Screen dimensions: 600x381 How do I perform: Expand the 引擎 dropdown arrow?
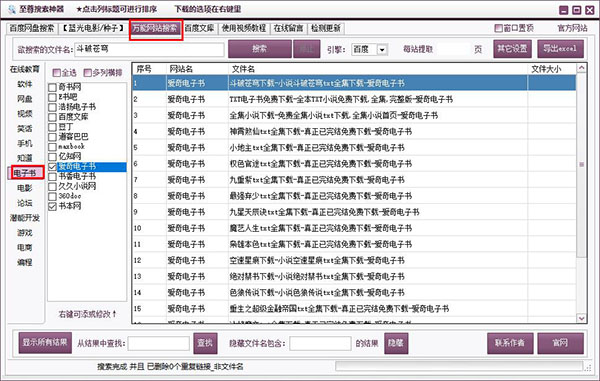pyautogui.click(x=382, y=50)
